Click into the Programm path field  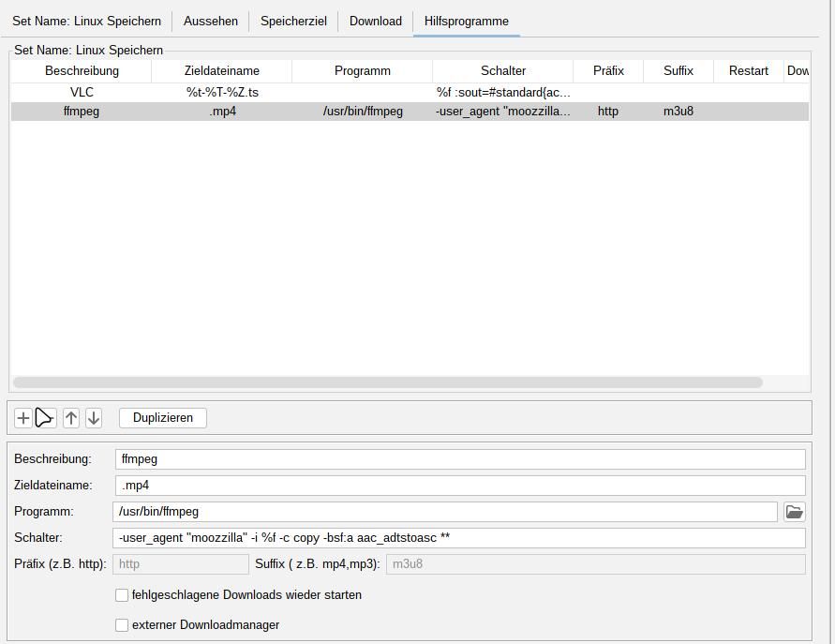tap(444, 512)
